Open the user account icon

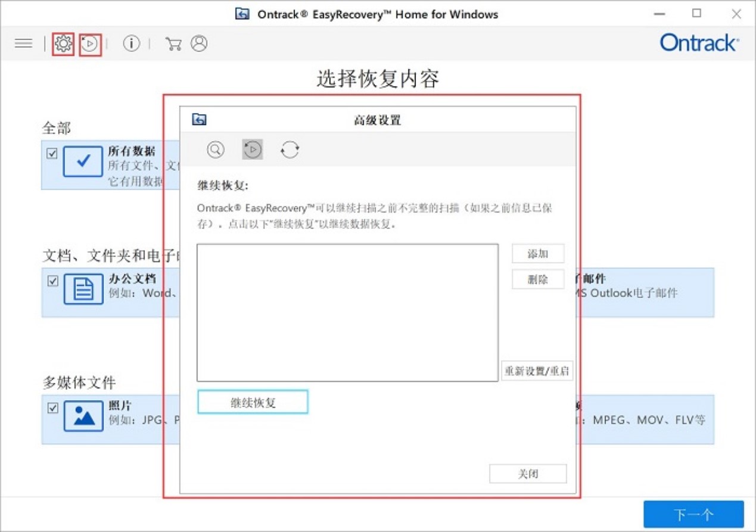[x=199, y=43]
